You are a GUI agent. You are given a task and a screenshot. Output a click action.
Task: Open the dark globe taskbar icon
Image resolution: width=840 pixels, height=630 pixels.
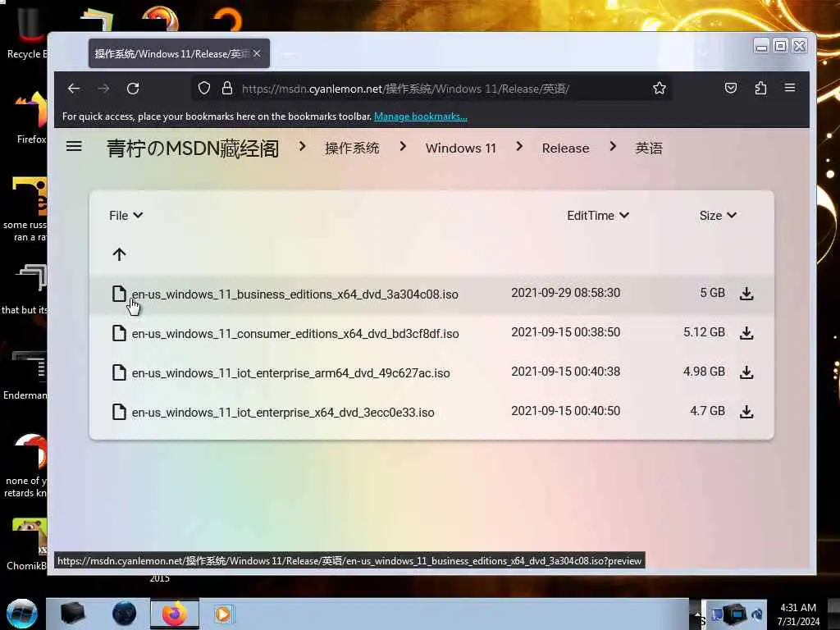[x=124, y=614]
